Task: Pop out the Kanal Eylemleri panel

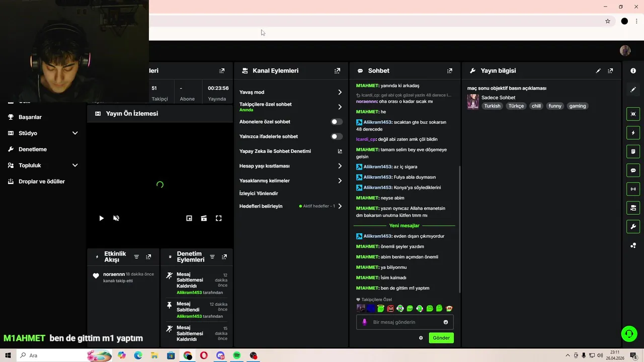Action: (x=337, y=71)
